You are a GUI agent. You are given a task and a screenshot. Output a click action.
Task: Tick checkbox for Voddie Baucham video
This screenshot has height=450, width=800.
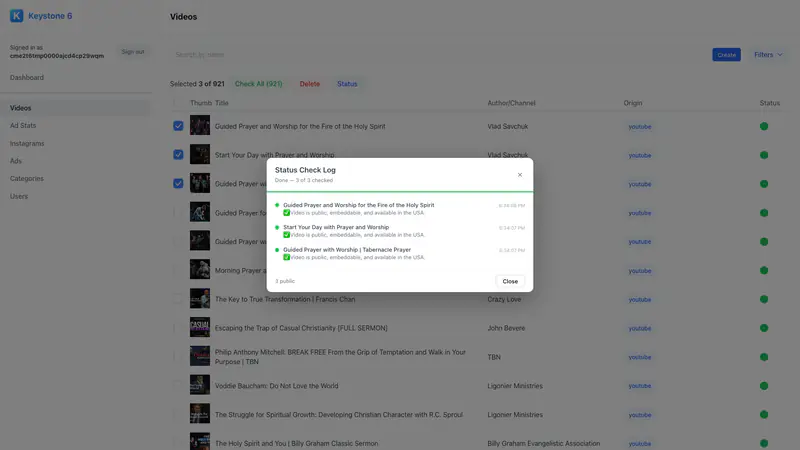click(178, 385)
